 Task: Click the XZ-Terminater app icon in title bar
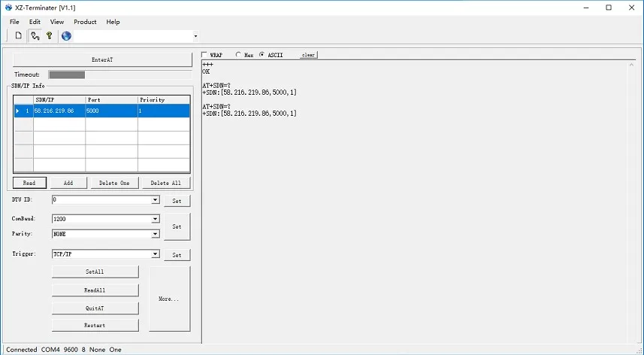[x=8, y=8]
